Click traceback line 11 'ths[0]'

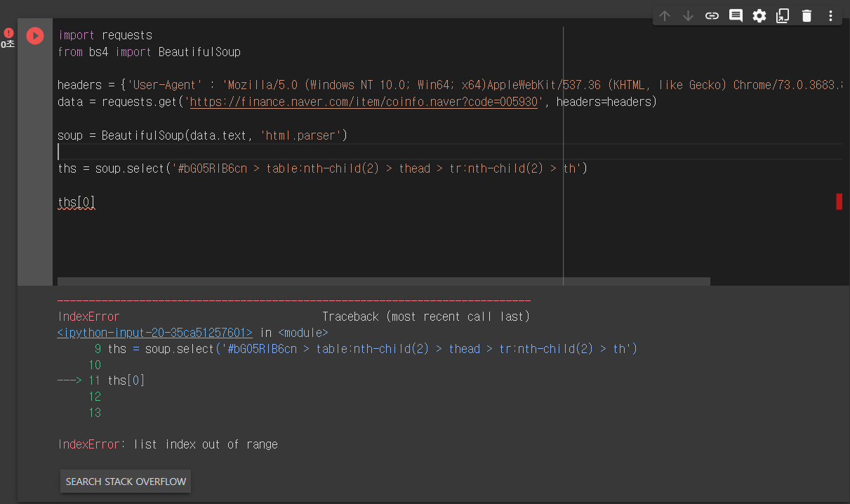click(x=126, y=380)
